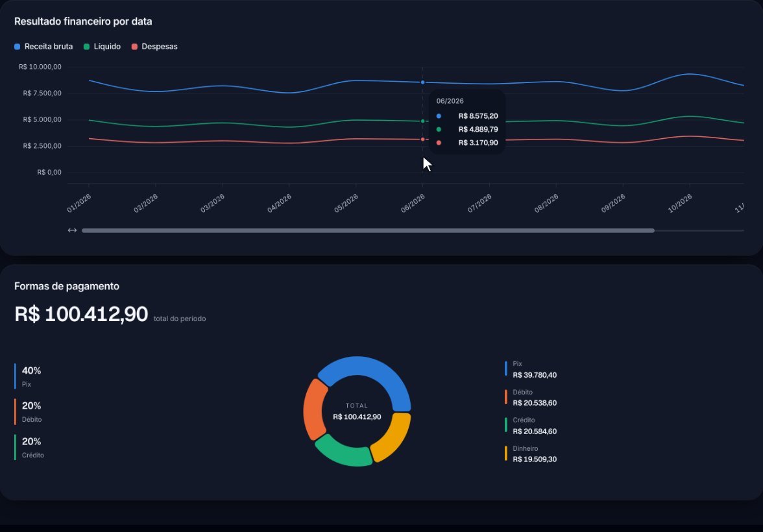Click the 08/2026 axis label
763x532 pixels.
pos(546,203)
